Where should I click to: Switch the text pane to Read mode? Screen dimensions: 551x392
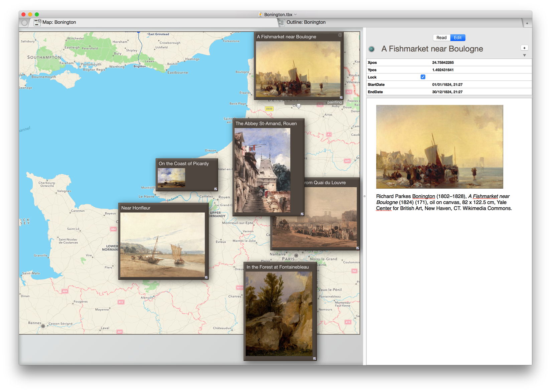(x=441, y=37)
